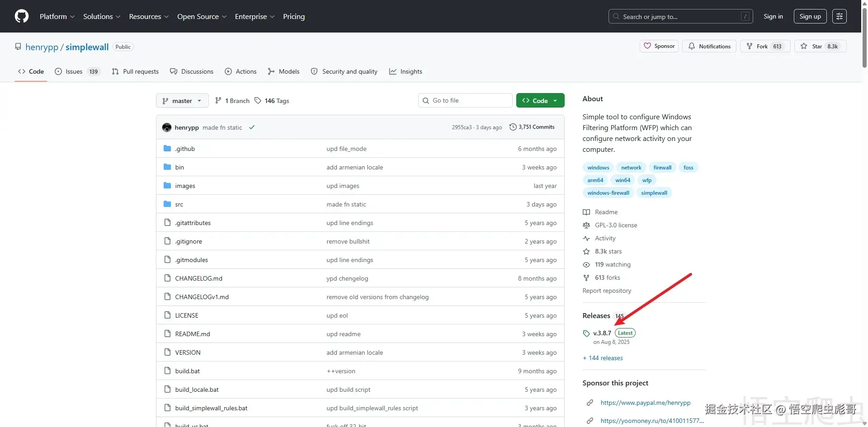Image resolution: width=868 pixels, height=427 pixels.
Task: Open the + 144 releases link
Action: 603,358
